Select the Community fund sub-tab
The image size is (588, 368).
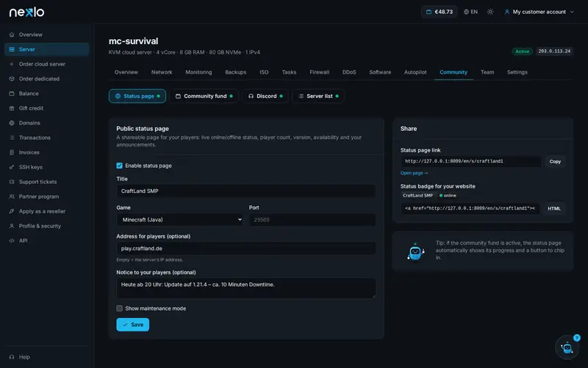204,96
